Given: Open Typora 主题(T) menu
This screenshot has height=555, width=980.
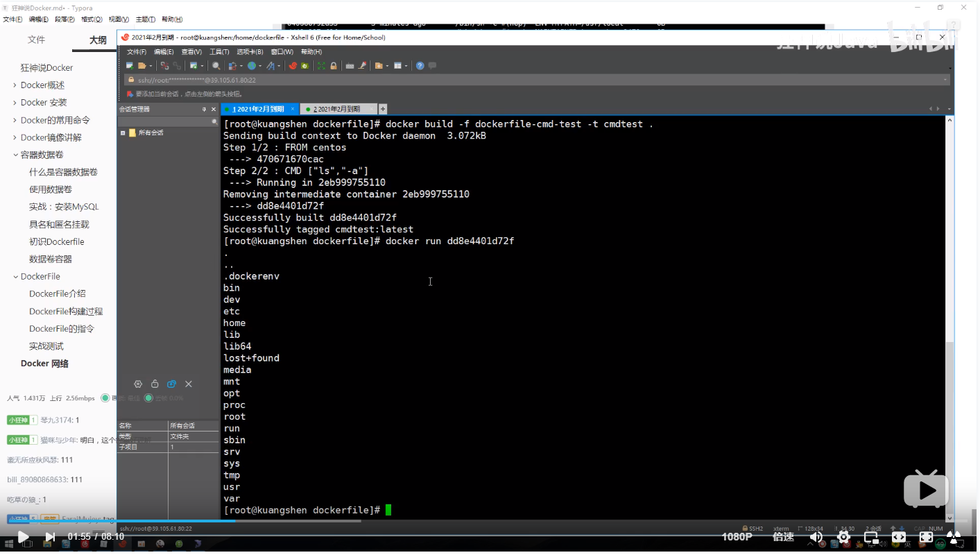Looking at the screenshot, I should point(145,19).
